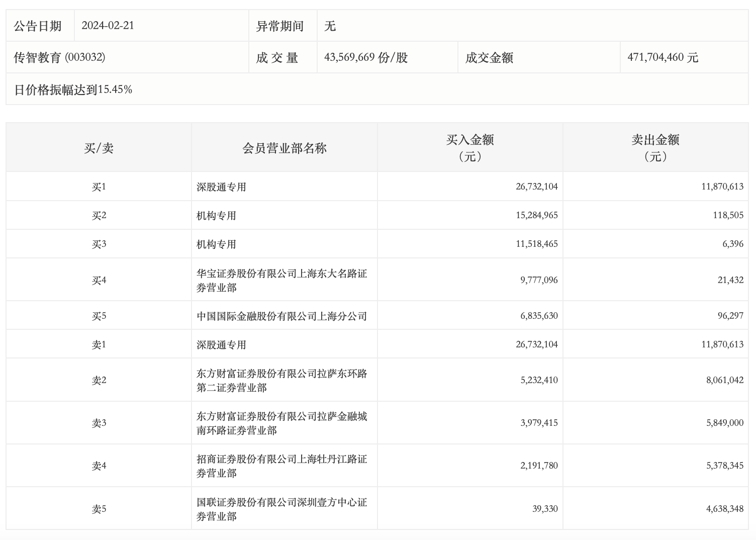Click 机构专用 in the 买3 row
The width and height of the screenshot is (756, 540).
tap(216, 244)
